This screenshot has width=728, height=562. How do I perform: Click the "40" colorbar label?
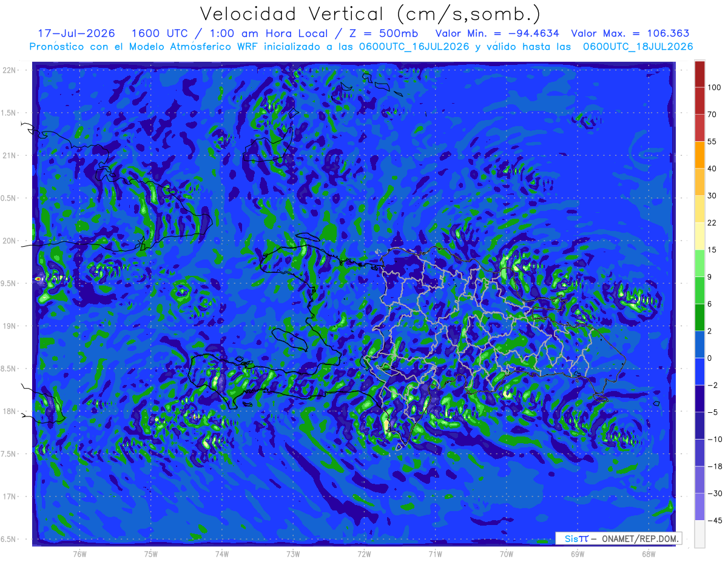click(x=712, y=169)
